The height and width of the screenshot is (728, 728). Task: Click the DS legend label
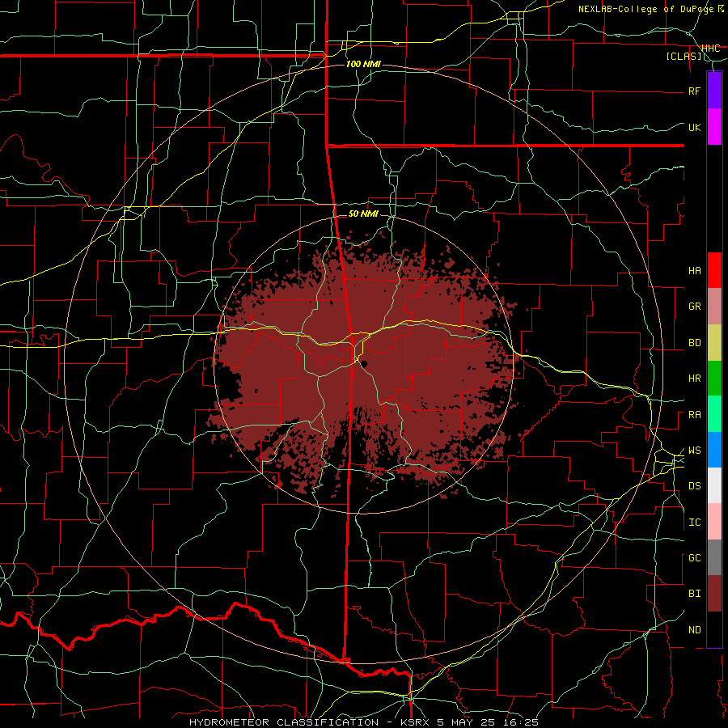694,486
